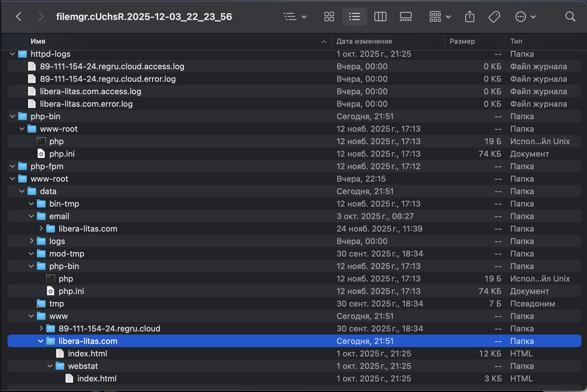Open the search magnifier
Viewport: 587px width, 392px height.
(x=570, y=17)
